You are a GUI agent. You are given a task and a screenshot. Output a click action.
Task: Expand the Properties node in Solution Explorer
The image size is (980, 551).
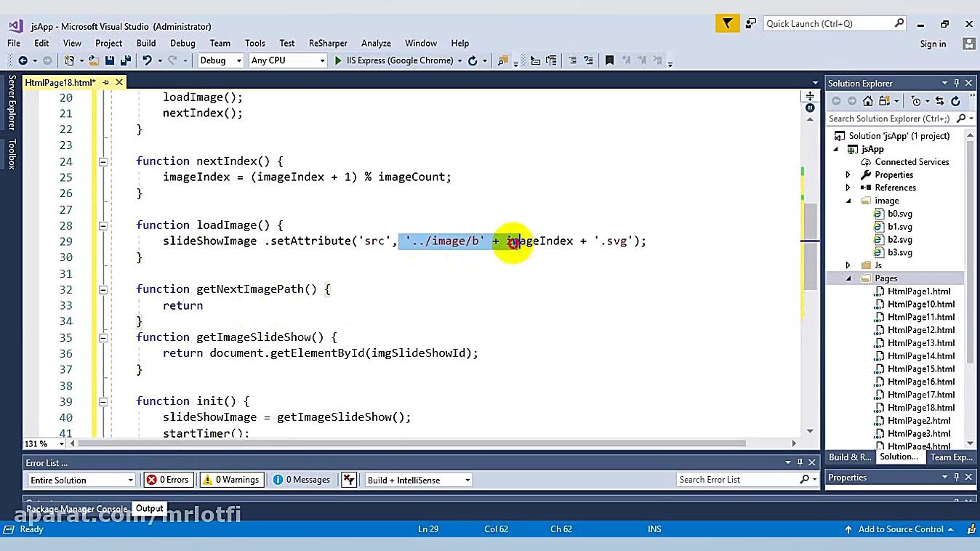848,175
